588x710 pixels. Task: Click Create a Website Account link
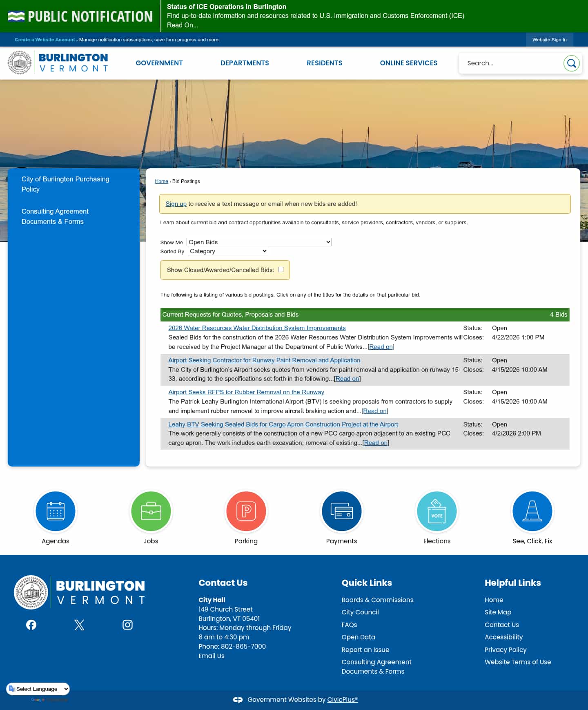pyautogui.click(x=45, y=40)
